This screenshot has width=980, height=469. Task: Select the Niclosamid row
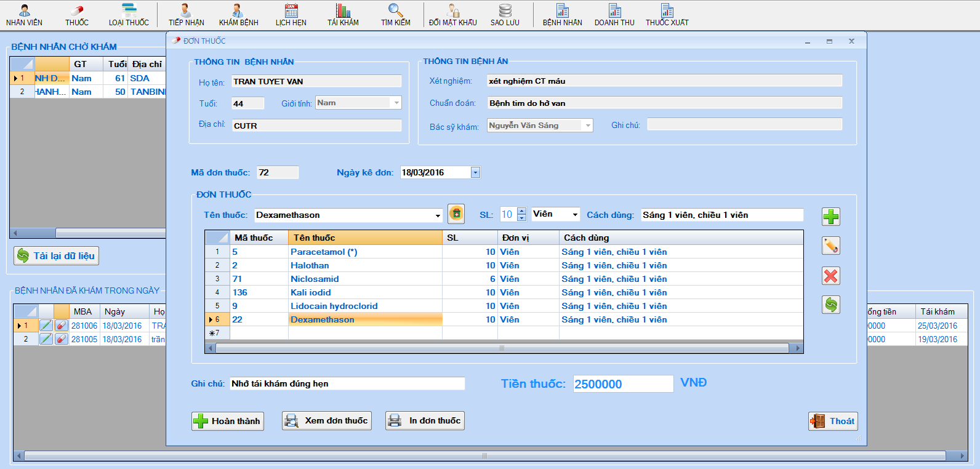pos(504,279)
